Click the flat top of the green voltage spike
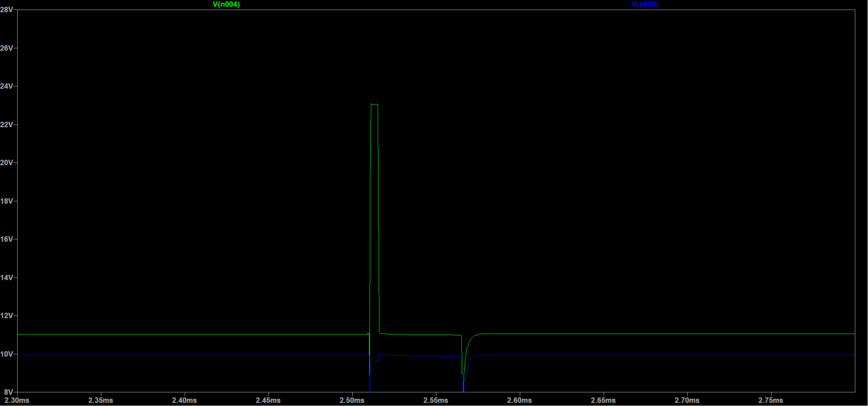Viewport: 868px width, 406px height. (x=374, y=105)
